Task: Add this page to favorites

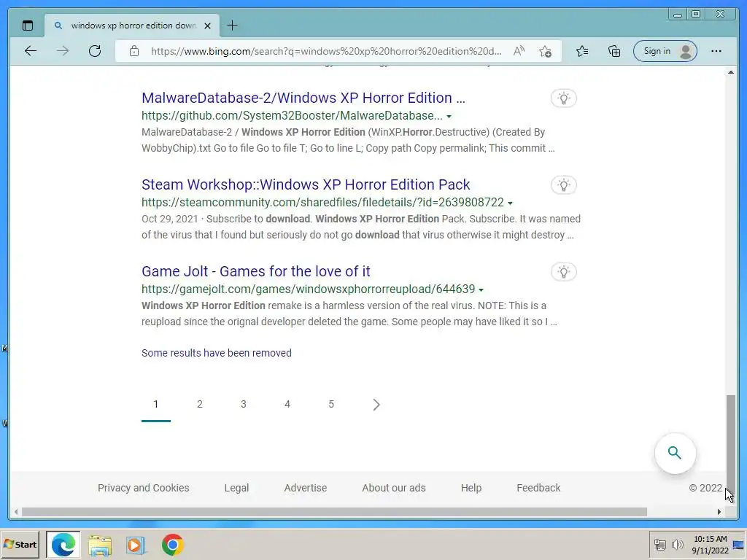Action: coord(546,51)
